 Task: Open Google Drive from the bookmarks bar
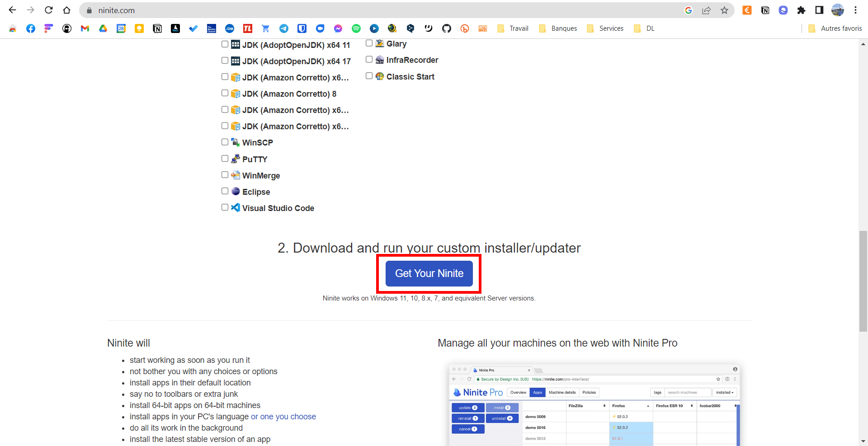pos(103,28)
